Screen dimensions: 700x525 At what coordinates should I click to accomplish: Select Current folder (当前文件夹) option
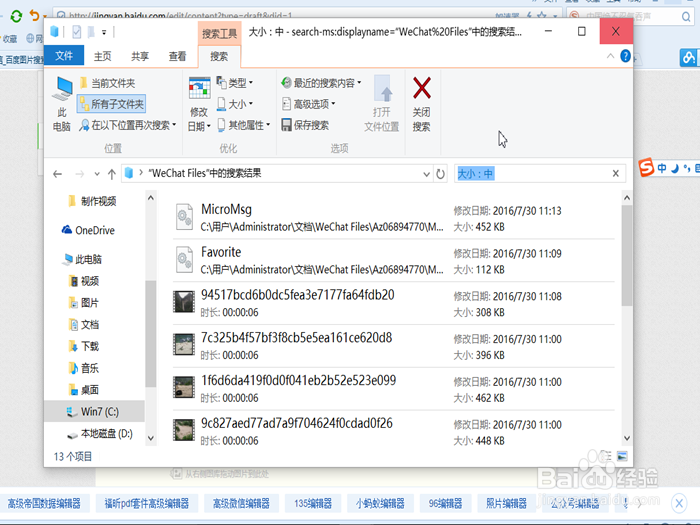pyautogui.click(x=108, y=83)
